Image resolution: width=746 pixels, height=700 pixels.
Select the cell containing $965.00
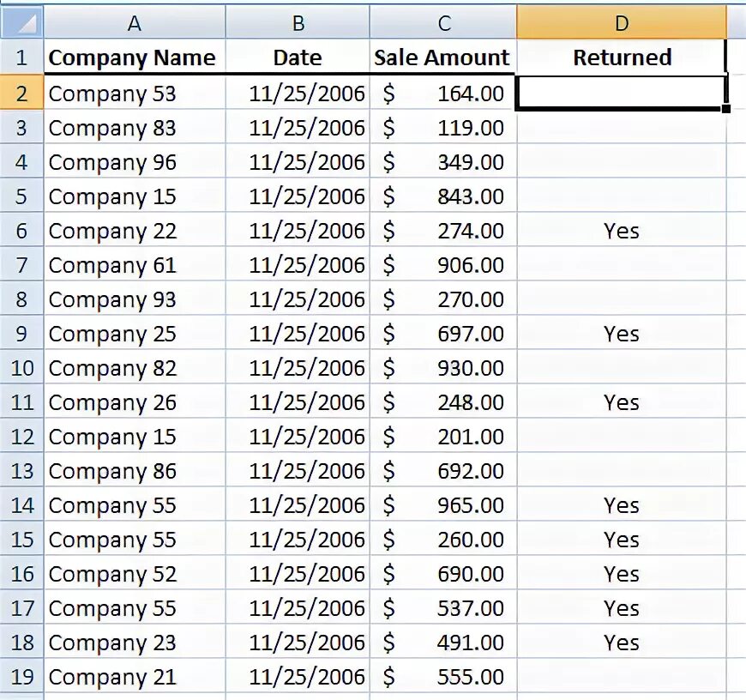(443, 505)
